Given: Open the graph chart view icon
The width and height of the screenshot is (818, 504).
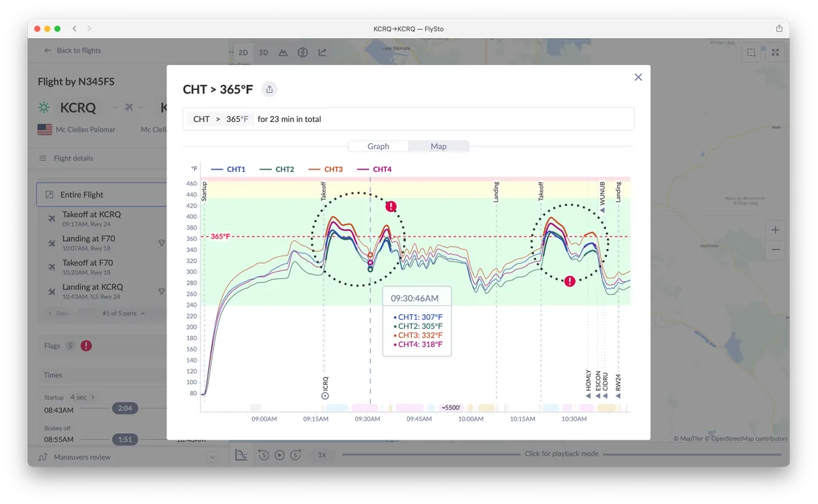Looking at the screenshot, I should [x=322, y=53].
